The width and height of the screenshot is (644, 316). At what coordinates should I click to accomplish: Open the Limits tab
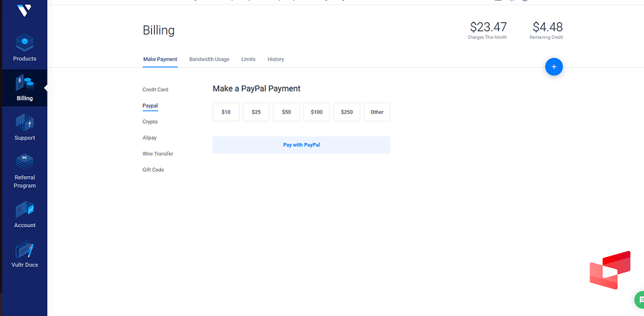[x=248, y=59]
